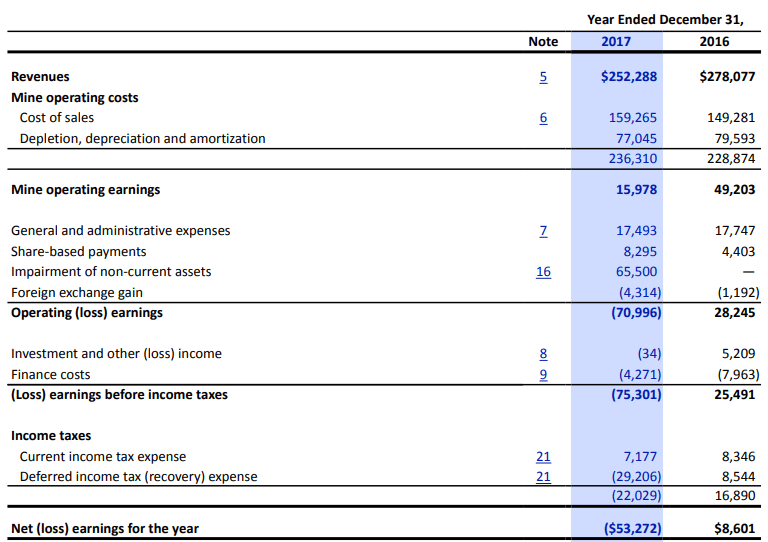This screenshot has height=542, width=768.
Task: Open note 21 link for Current income tax expense
Action: (543, 457)
